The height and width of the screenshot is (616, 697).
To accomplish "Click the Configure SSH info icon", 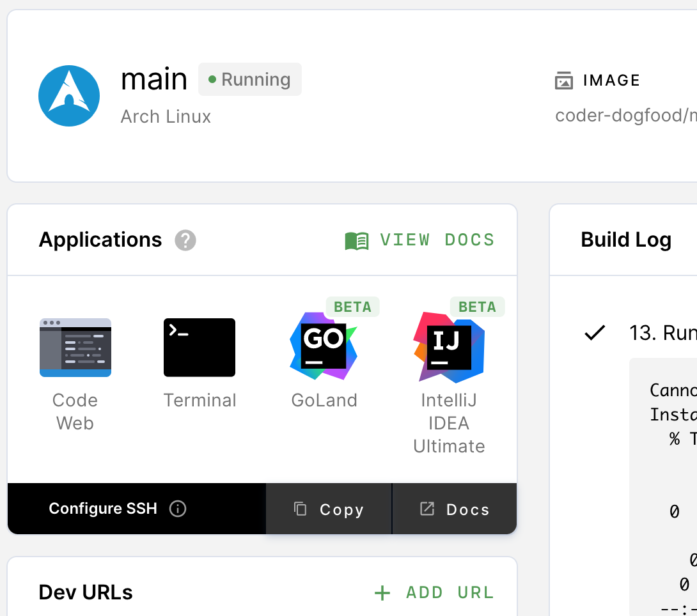I will 178,509.
